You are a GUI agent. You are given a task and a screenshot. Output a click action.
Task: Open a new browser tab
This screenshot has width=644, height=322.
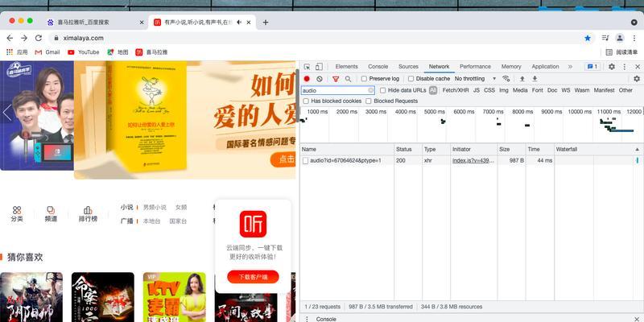[266, 23]
